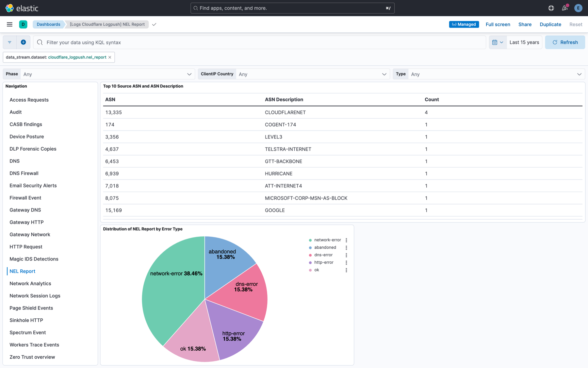Image resolution: width=588 pixels, height=368 pixels.
Task: Open Gateway HTTP navigation link
Action: coord(26,222)
